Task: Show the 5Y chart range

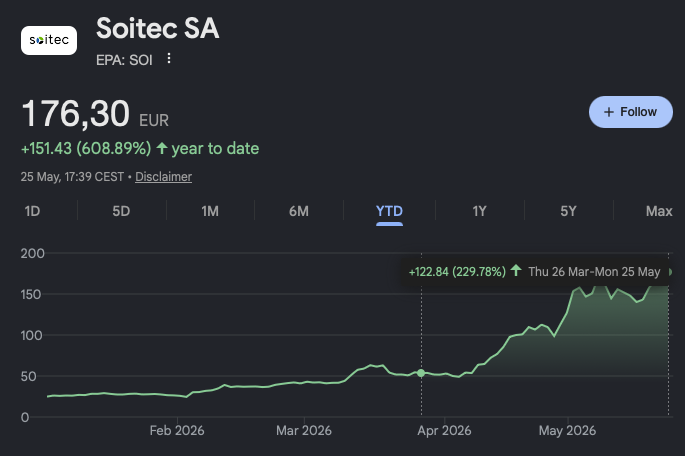Action: coord(568,211)
